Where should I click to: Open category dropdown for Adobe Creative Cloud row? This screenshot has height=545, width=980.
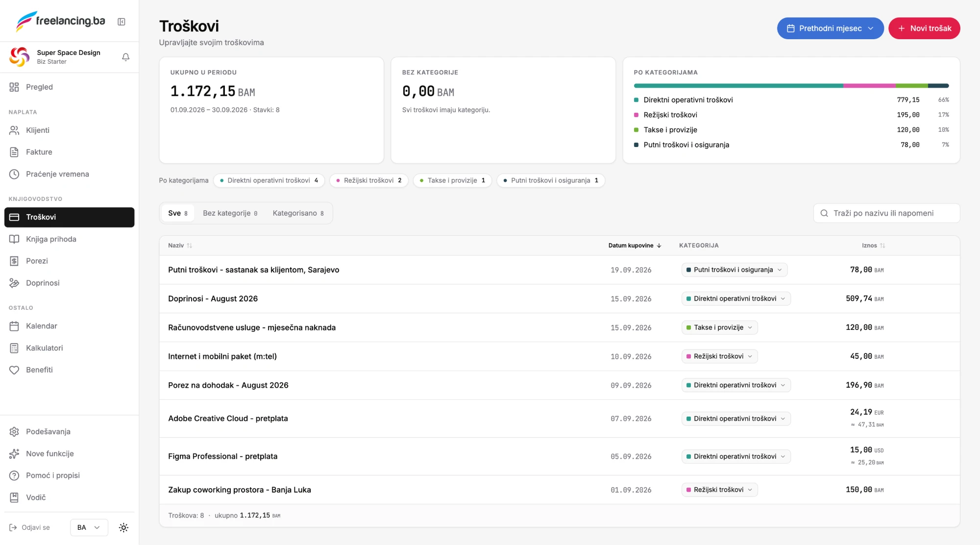pyautogui.click(x=736, y=419)
